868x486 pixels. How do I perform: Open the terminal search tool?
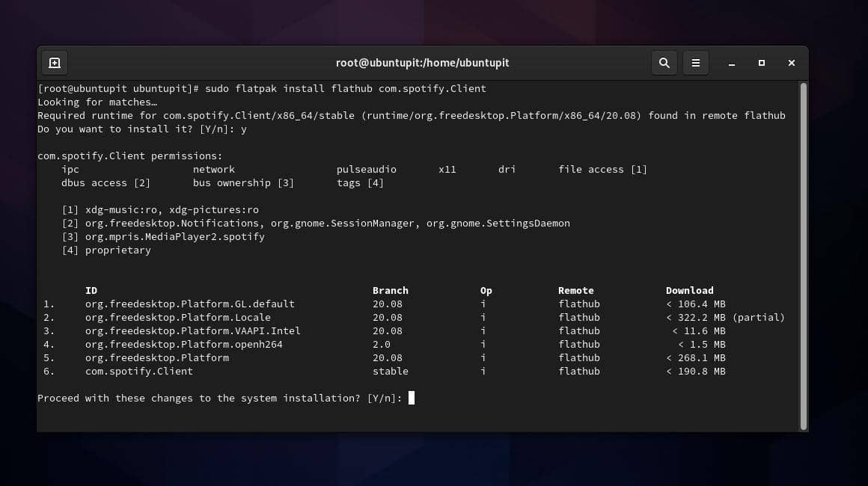click(x=664, y=63)
